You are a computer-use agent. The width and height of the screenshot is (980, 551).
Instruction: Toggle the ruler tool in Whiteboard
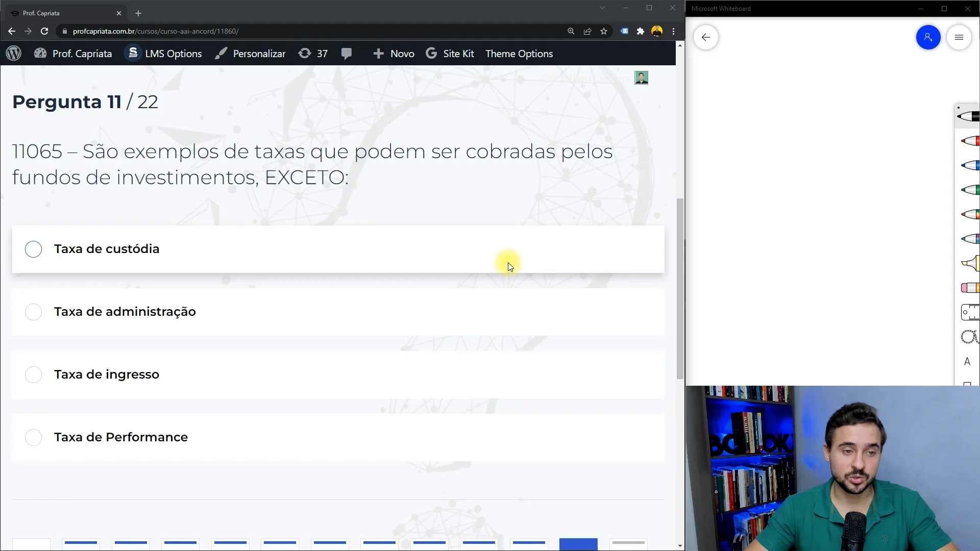coord(970,312)
